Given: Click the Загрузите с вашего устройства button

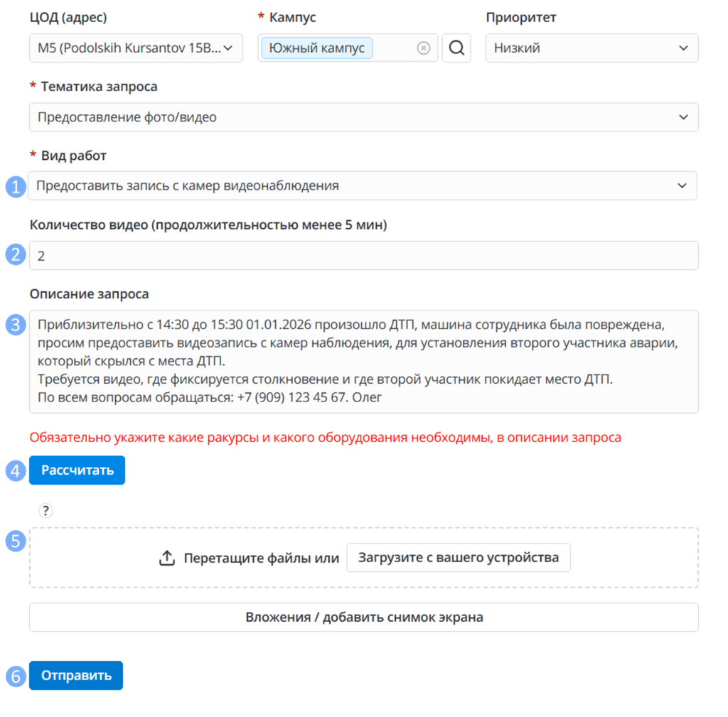Looking at the screenshot, I should click(x=459, y=557).
